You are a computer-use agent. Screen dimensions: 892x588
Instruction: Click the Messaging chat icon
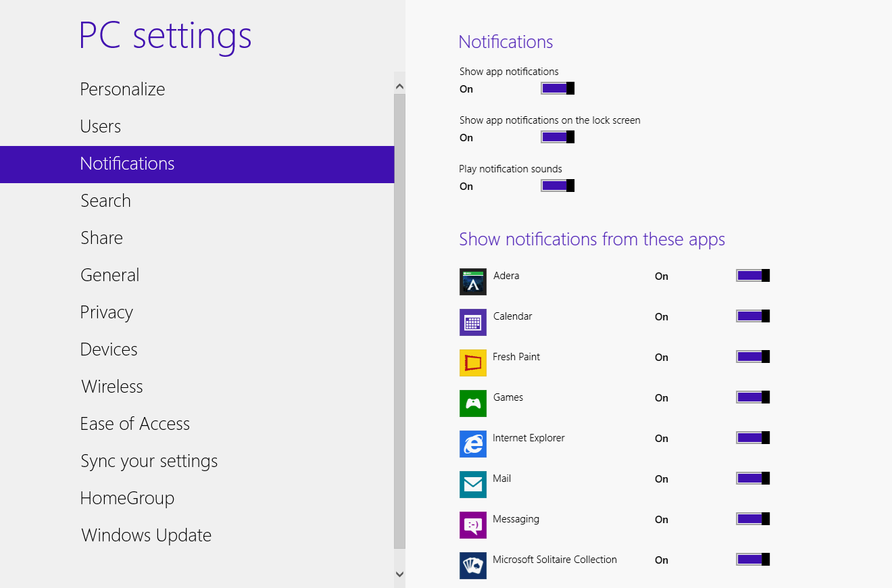click(x=473, y=525)
